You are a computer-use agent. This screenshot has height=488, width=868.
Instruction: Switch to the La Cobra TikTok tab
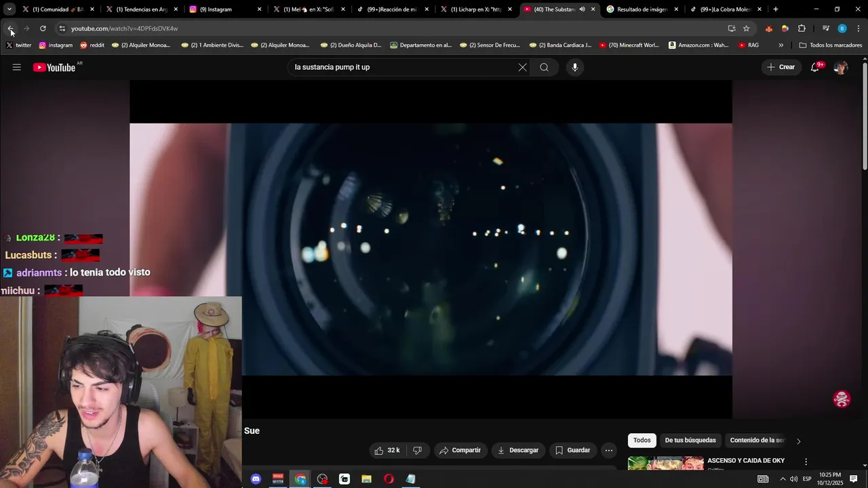[x=726, y=9]
